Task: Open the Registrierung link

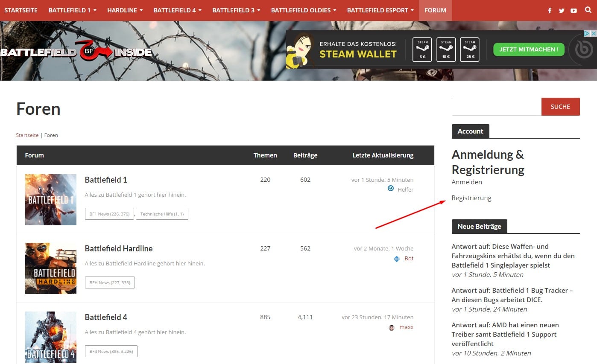Action: point(471,198)
